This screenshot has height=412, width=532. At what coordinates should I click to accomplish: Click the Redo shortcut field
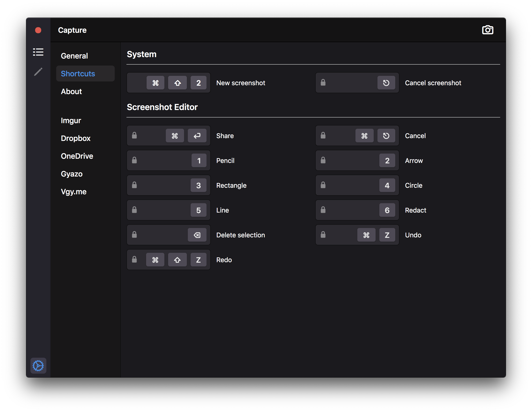pos(168,260)
